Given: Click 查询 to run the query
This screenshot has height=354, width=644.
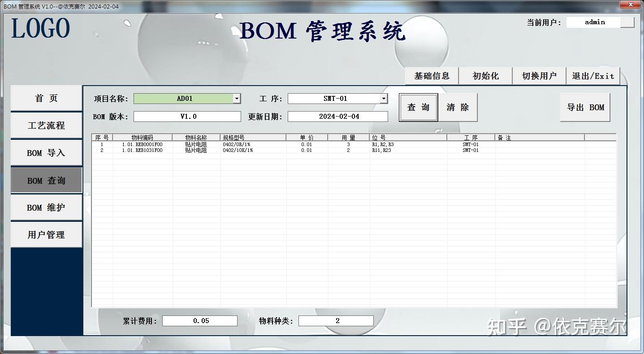Looking at the screenshot, I should tap(418, 107).
